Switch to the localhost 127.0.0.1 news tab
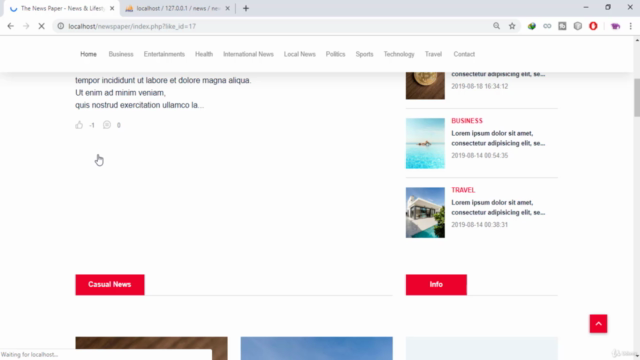Screen dimensions: 640x360 [178, 8]
